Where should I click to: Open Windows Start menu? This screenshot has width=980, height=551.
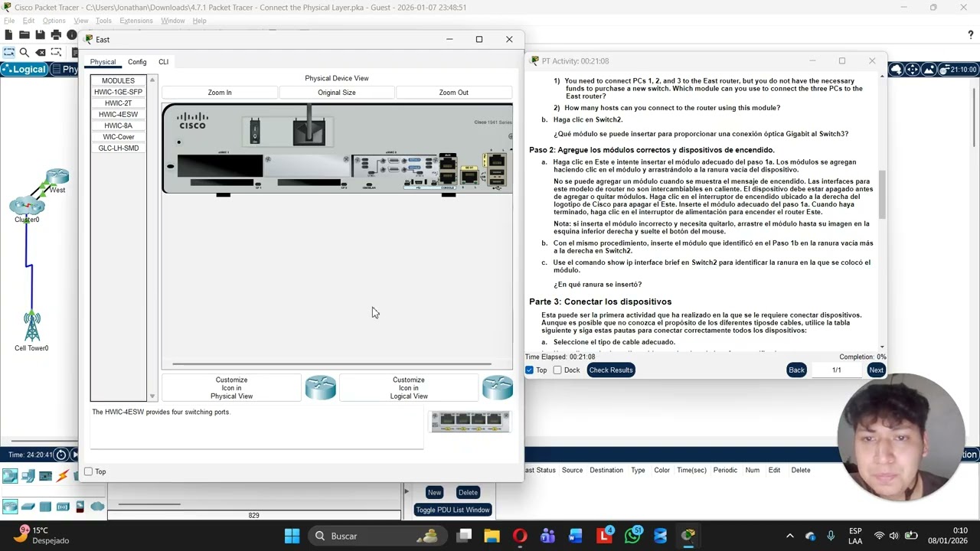[292, 536]
